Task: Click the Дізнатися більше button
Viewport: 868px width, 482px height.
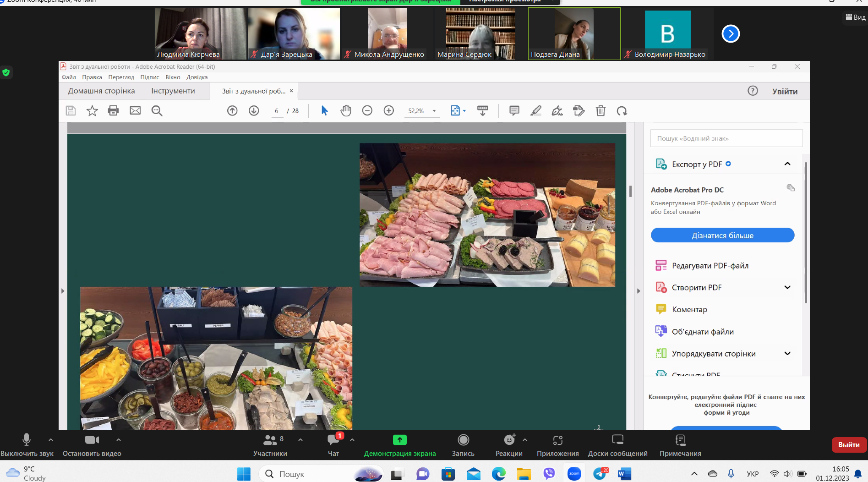Action: [x=722, y=235]
